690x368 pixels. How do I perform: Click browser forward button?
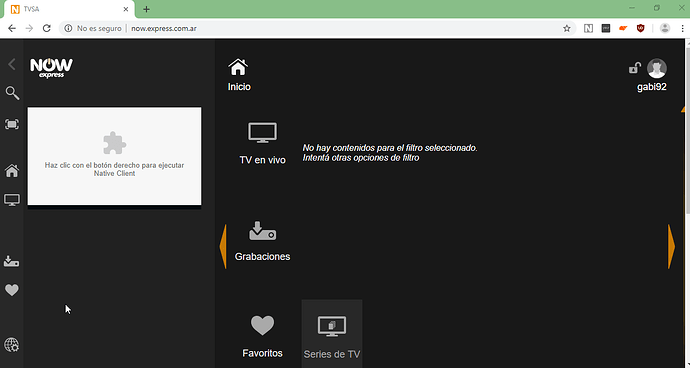pyautogui.click(x=29, y=28)
